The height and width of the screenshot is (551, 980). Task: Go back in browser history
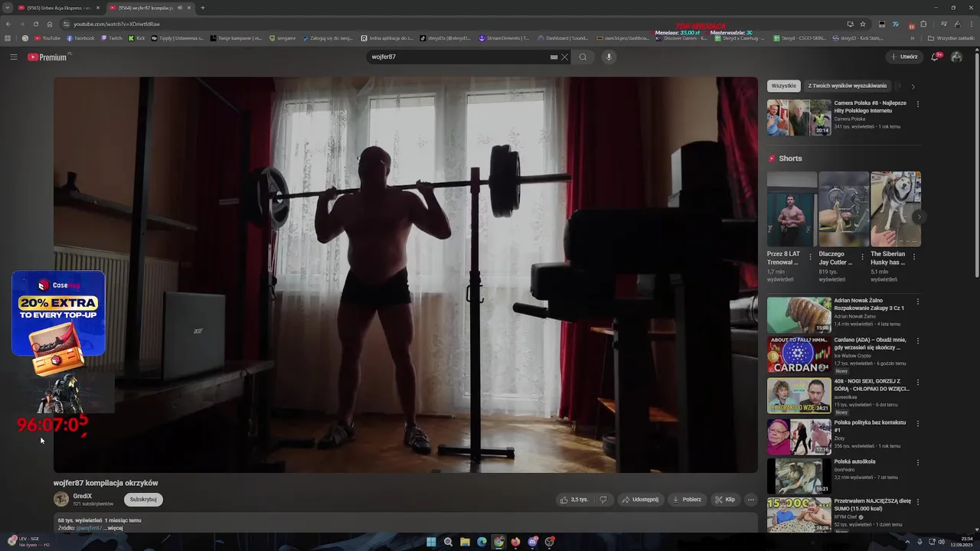[8, 24]
